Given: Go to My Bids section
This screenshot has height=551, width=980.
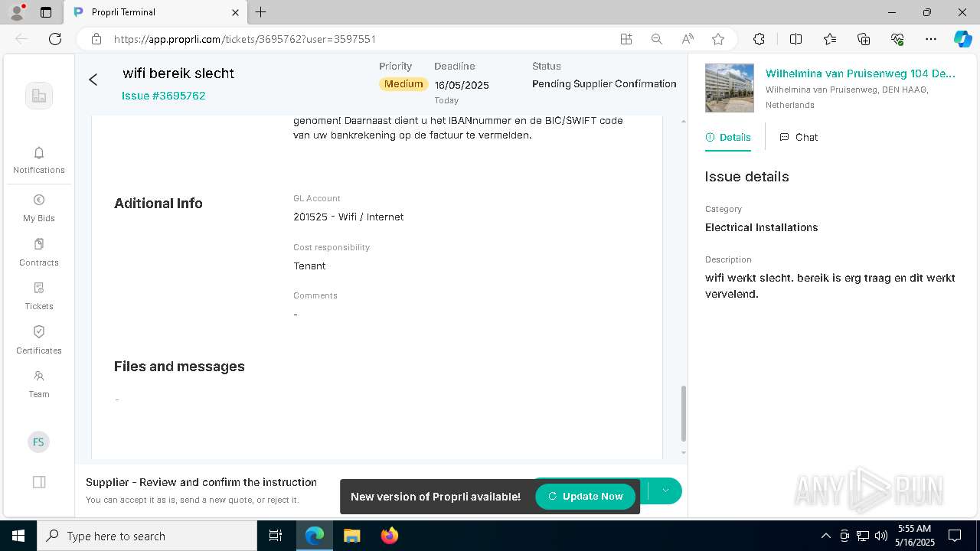Looking at the screenshot, I should [39, 208].
